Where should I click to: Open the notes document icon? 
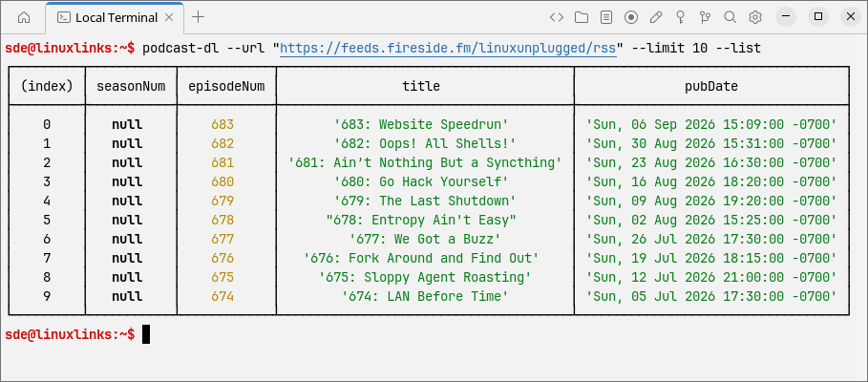tap(606, 18)
